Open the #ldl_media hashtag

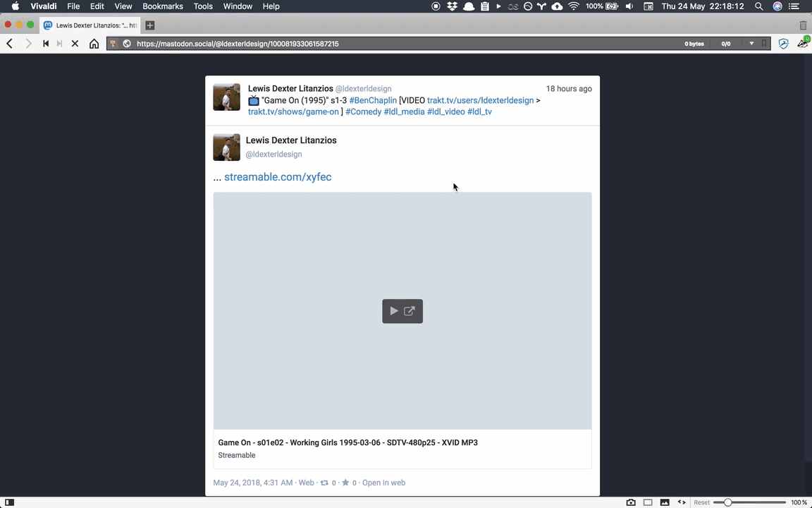tap(404, 111)
